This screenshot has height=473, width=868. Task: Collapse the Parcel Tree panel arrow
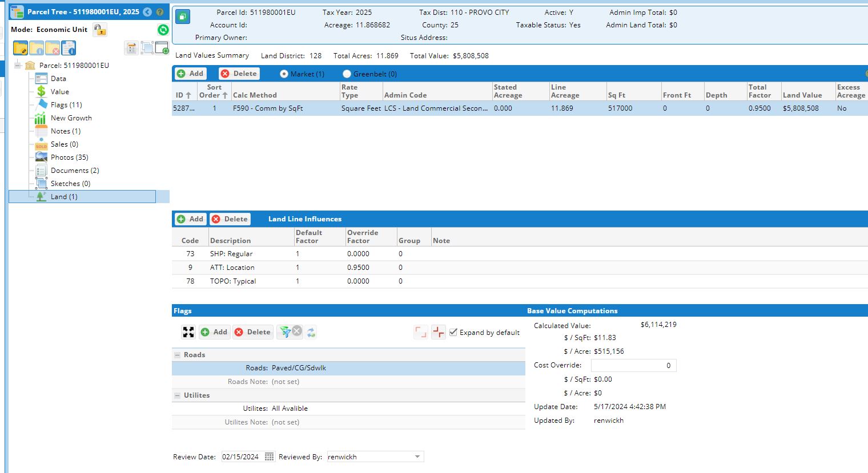[x=147, y=11]
